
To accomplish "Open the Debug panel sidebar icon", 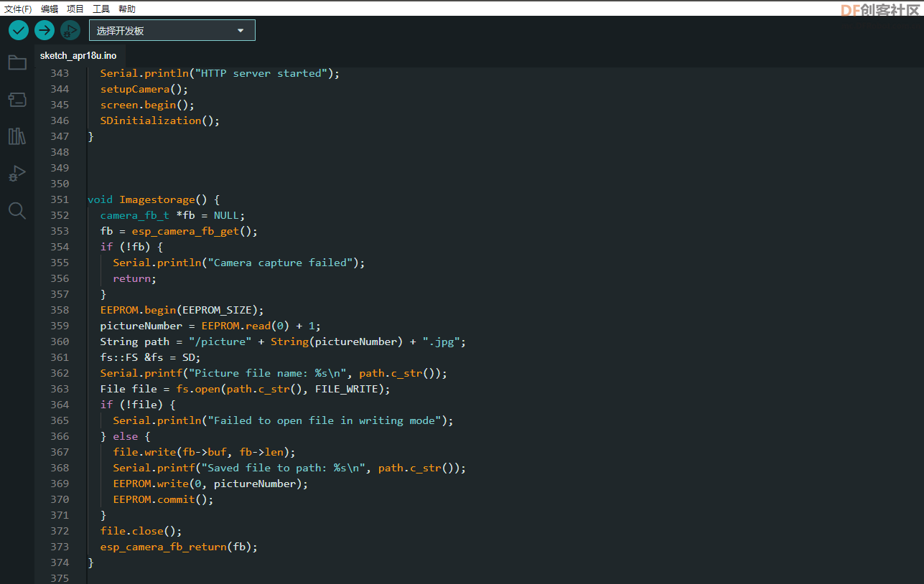I will pyautogui.click(x=17, y=174).
